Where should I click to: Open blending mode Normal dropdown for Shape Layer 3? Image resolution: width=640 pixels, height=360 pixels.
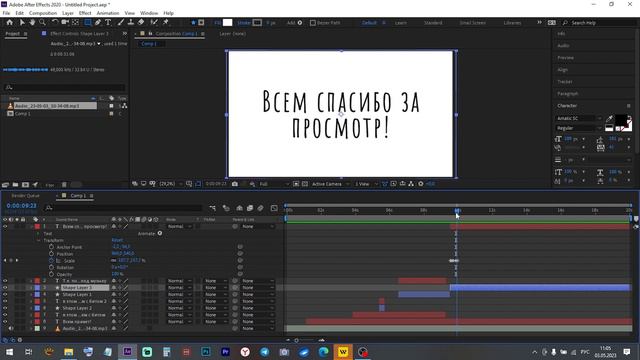(x=180, y=288)
